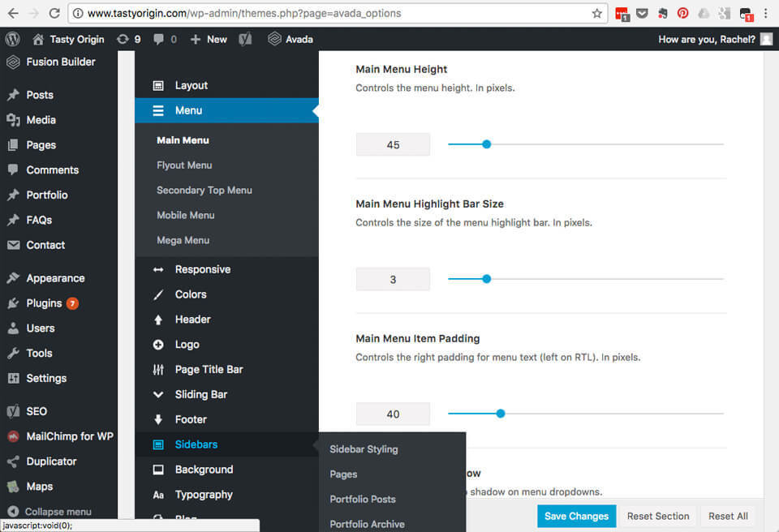The height and width of the screenshot is (532, 779).
Task: Open the Typography options section
Action: pyautogui.click(x=226, y=495)
